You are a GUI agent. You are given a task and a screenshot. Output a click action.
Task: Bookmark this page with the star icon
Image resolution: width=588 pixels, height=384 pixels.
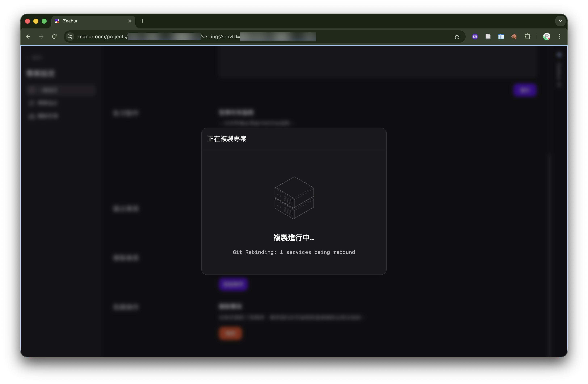pyautogui.click(x=457, y=37)
